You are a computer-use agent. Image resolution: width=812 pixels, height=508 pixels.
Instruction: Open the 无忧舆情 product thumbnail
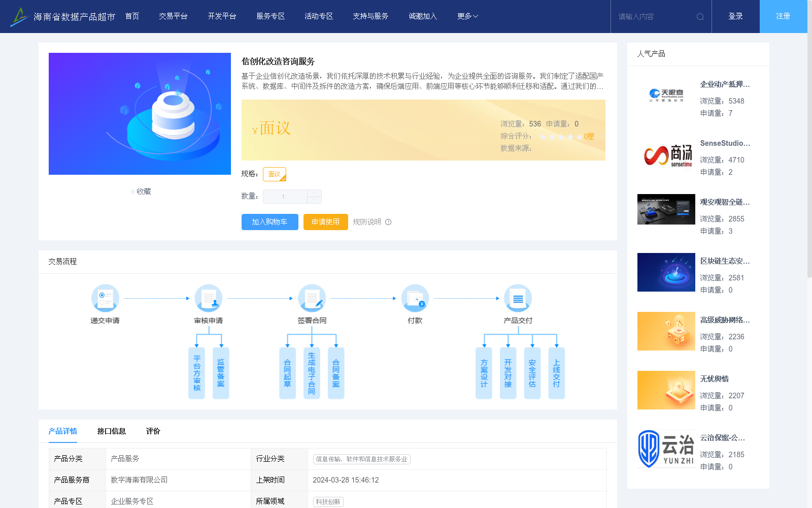pos(666,390)
